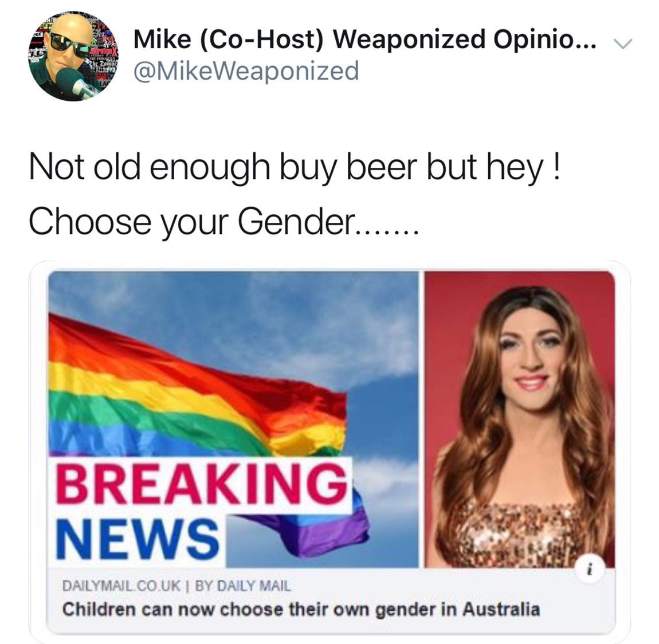Click the info "i" icon on link card
The width and height of the screenshot is (659, 644).
pos(590,570)
